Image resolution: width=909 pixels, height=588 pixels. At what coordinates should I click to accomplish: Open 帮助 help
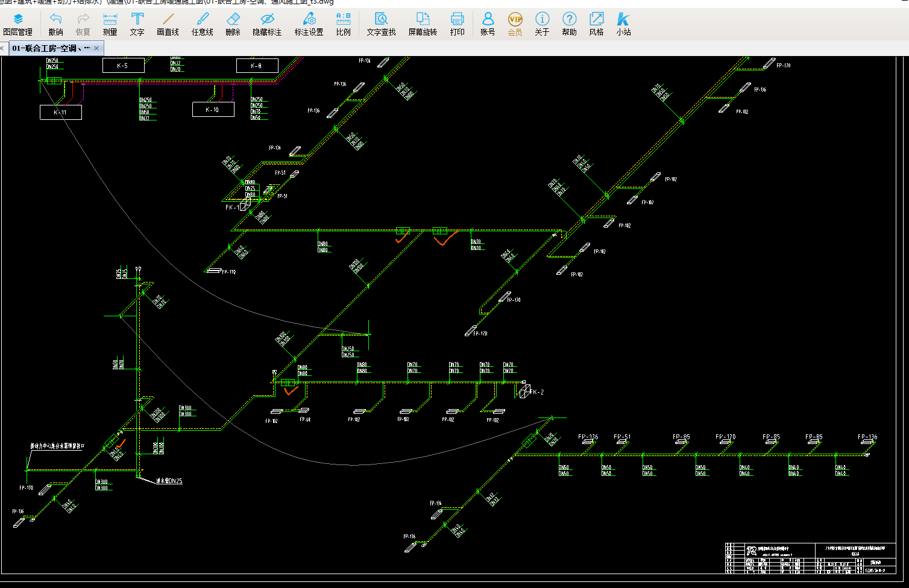569,24
